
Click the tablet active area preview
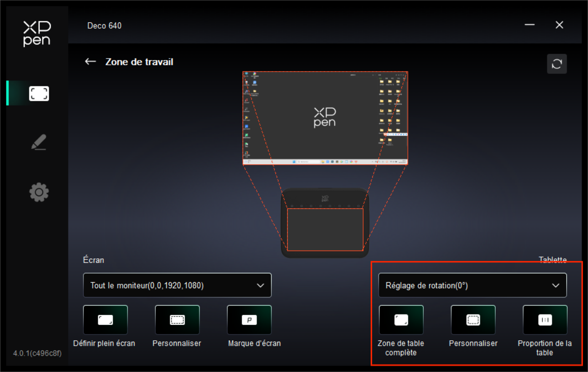325,229
